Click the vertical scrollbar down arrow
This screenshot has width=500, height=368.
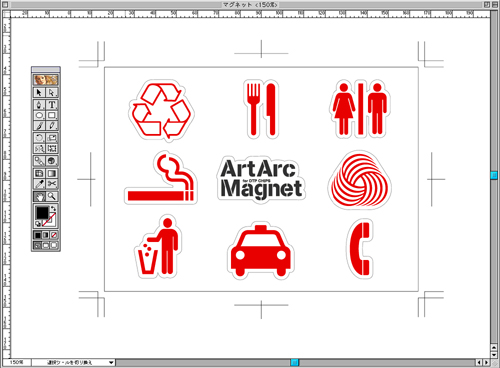click(494, 355)
